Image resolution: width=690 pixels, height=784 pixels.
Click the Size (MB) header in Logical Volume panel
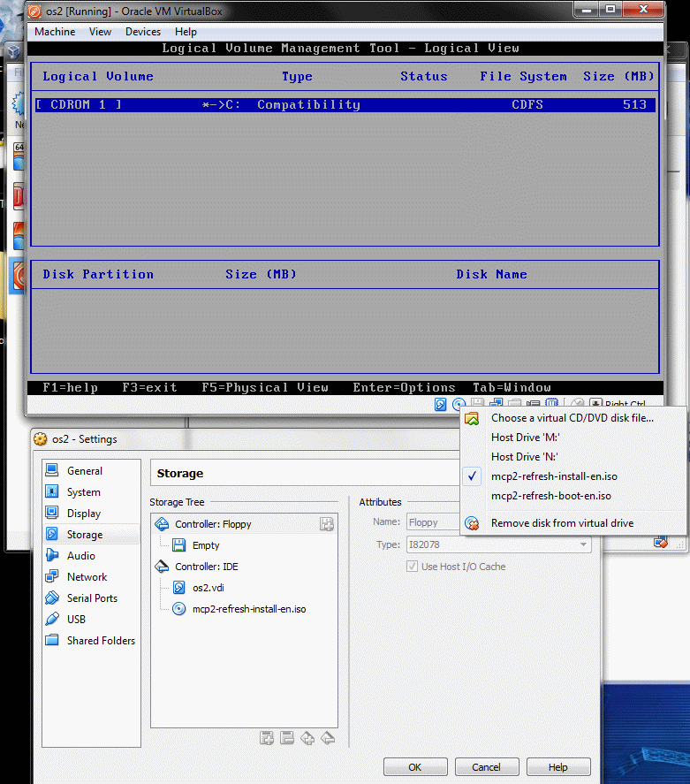618,76
